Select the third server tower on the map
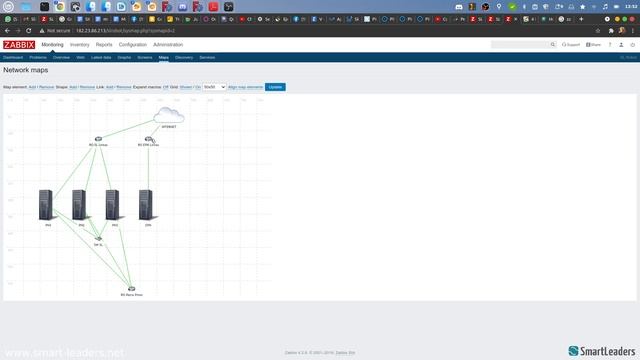 click(113, 205)
